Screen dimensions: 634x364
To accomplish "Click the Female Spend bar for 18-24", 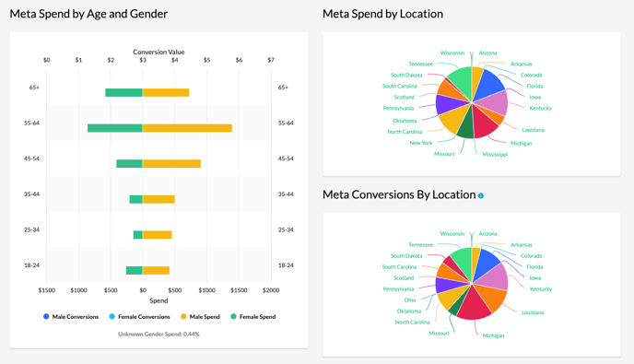I will (135, 271).
